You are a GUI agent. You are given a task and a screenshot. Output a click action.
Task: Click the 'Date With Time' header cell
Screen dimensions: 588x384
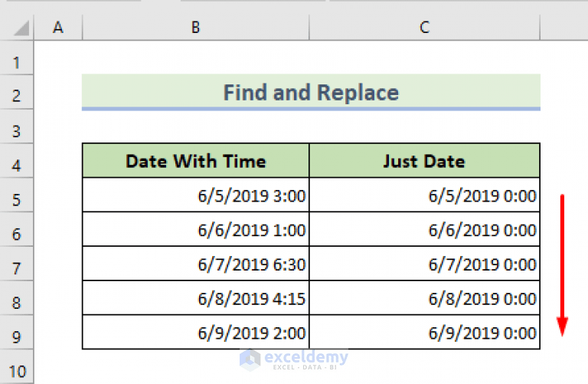(196, 161)
